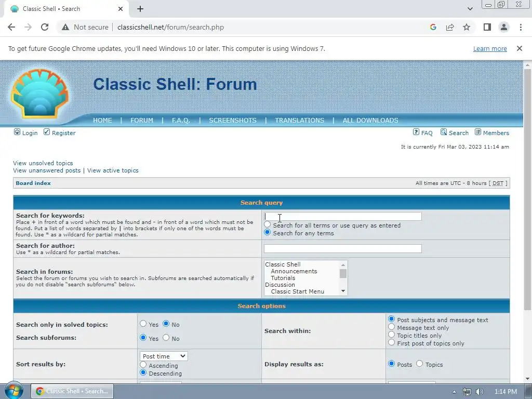The height and width of the screenshot is (399, 532).
Task: Click the Google search icon in address bar
Action: [x=433, y=27]
